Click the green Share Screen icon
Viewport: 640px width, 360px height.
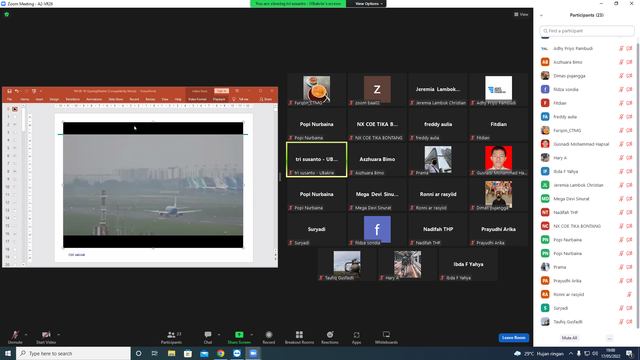click(x=239, y=335)
